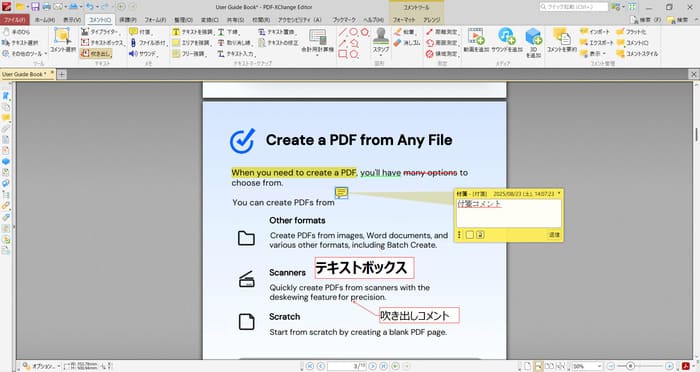Go to next page in status bar

[x=373, y=366]
